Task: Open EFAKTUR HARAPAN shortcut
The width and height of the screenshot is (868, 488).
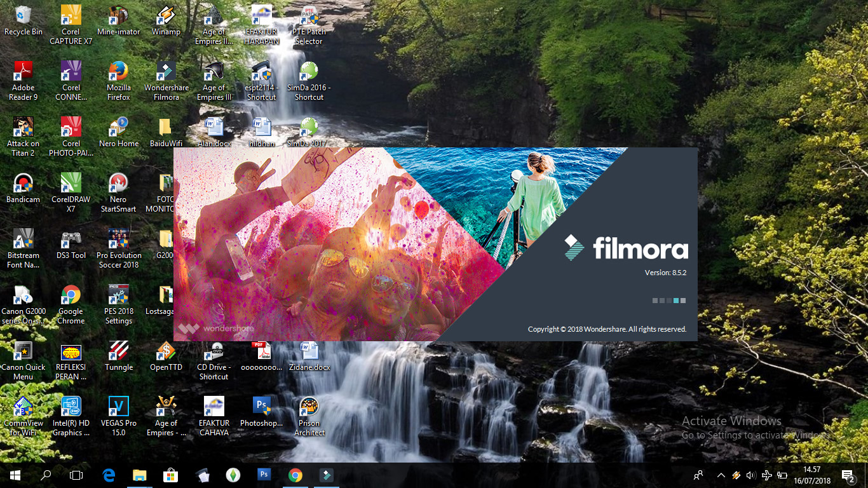Action: 261,25
